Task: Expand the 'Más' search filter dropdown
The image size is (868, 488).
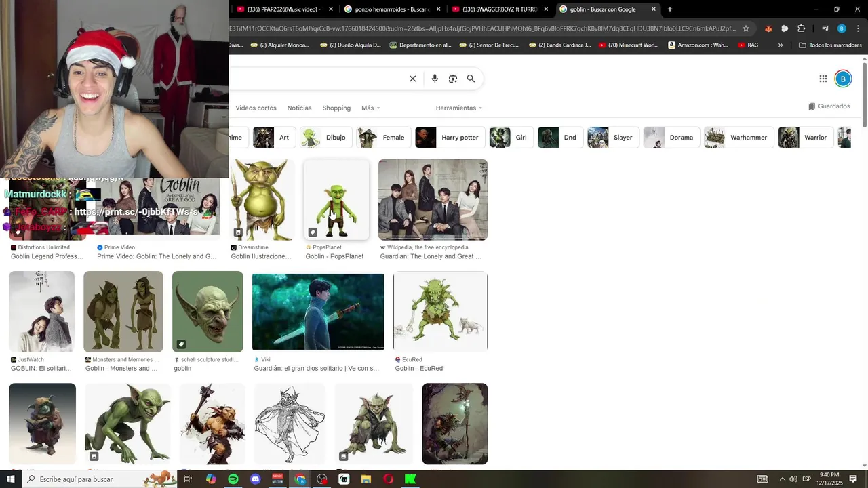Action: (x=371, y=108)
